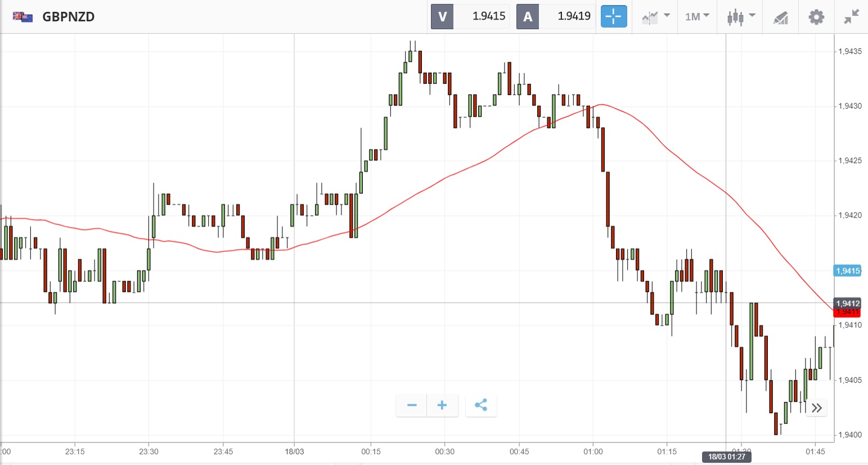Open the drawing tools pencil icon
Screen dimensions: 868x465
780,17
